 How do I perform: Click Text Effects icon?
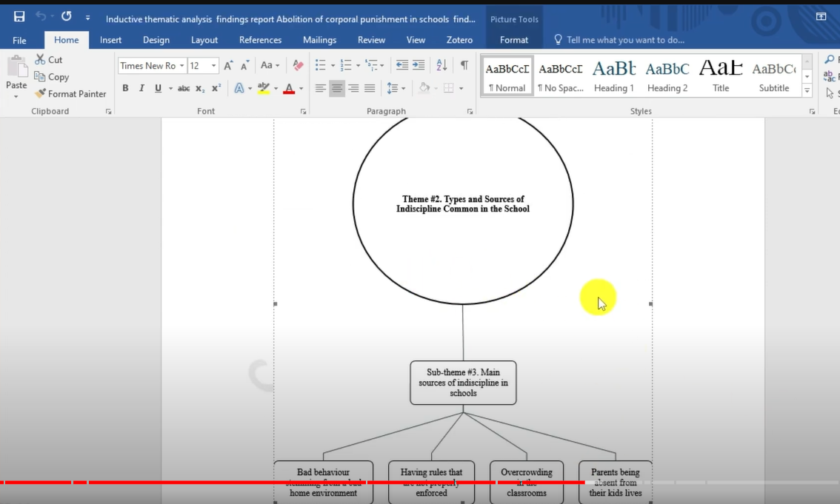(239, 88)
